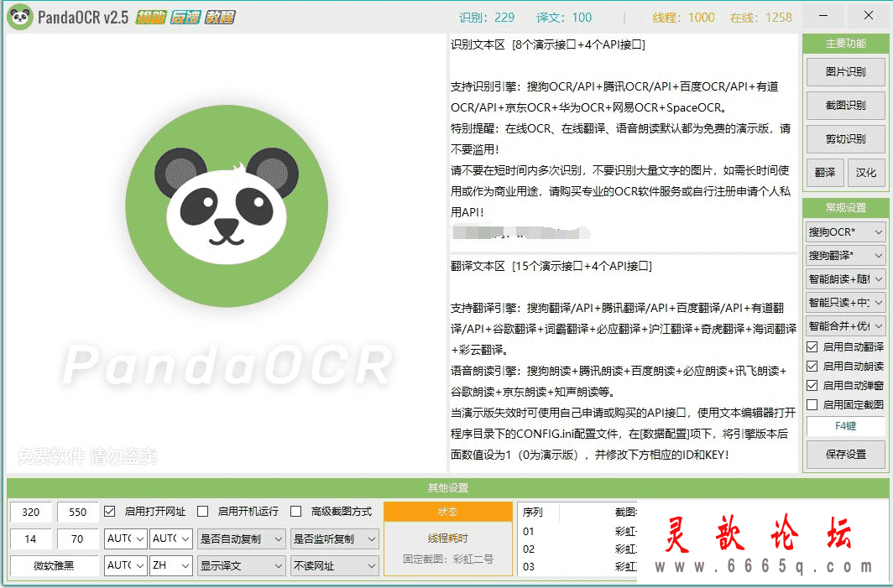Expand the 智能朗读 voice dropdown
Screen dimensions: 893x588
point(845,279)
